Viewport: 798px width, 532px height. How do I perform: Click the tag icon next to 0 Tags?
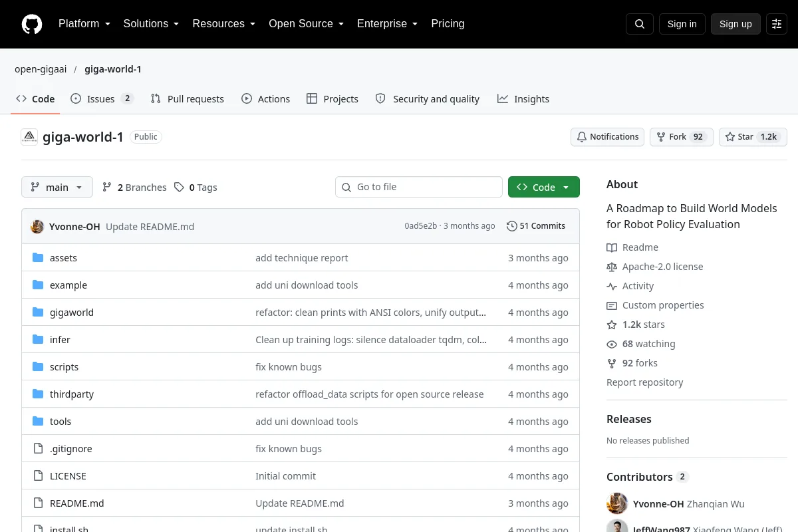tap(179, 188)
